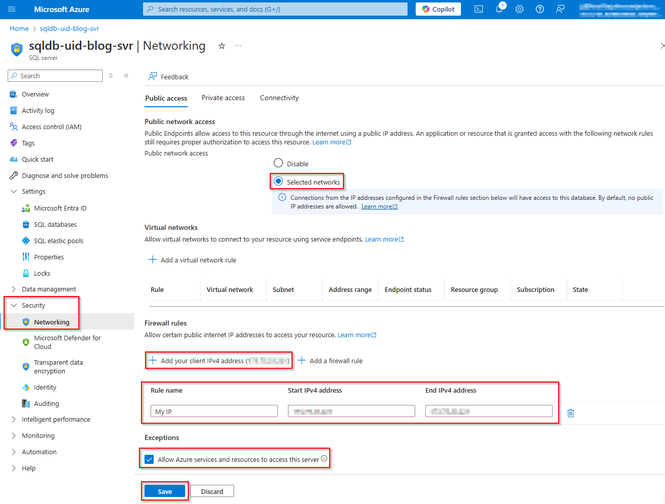Open the Overview page

coord(35,94)
